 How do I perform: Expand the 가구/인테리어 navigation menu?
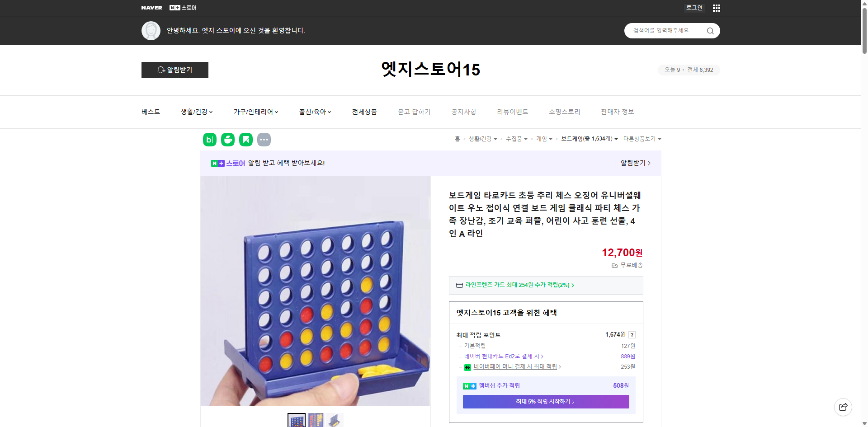[x=256, y=112]
